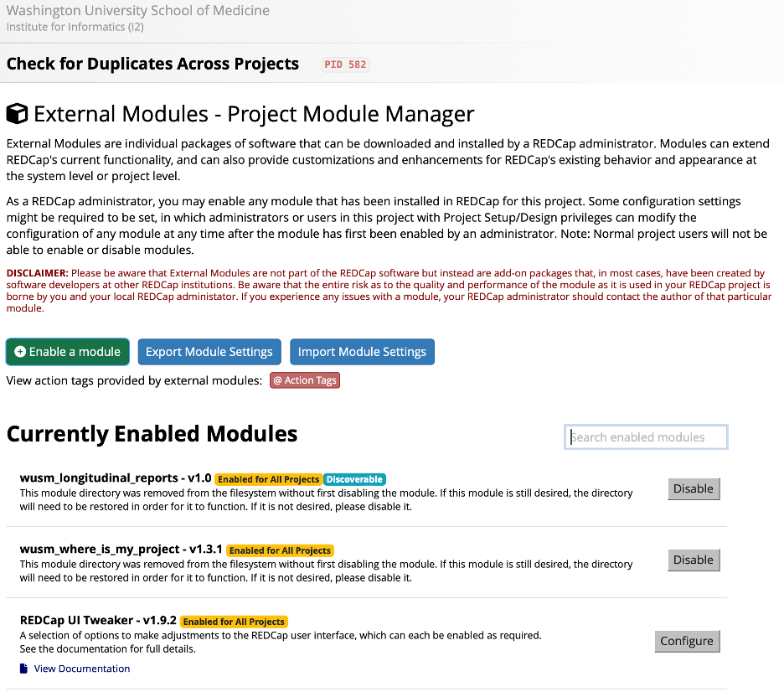Open Import Module Settings
The width and height of the screenshot is (784, 692).
(x=362, y=352)
